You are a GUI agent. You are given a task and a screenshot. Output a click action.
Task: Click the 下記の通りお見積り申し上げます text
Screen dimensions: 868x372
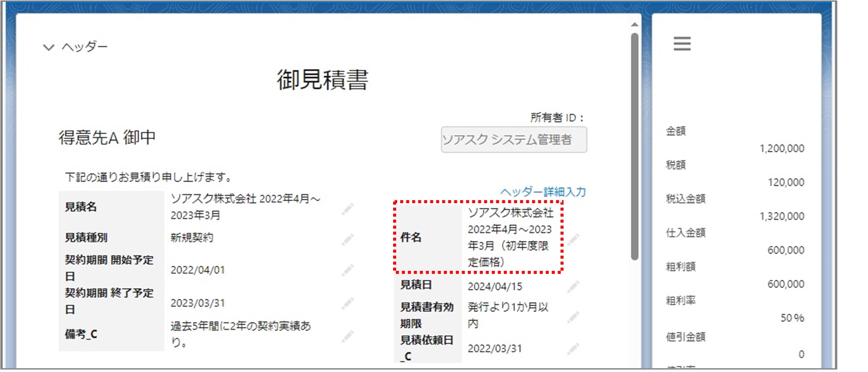tap(149, 177)
